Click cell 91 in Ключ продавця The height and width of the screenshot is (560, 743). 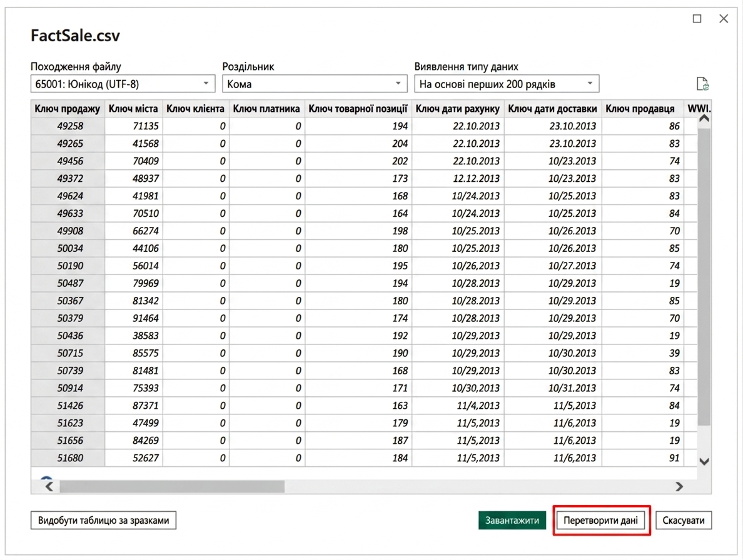tap(642, 458)
